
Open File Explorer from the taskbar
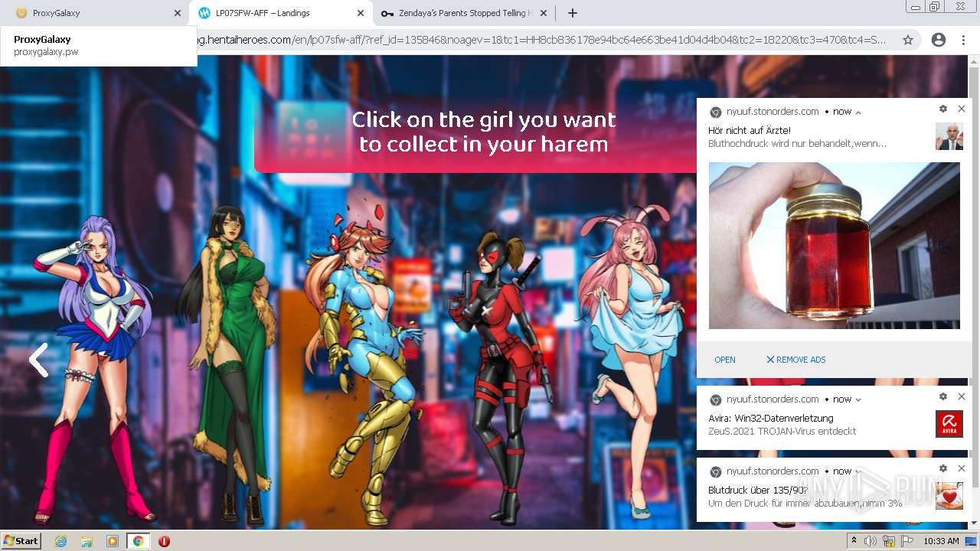87,541
